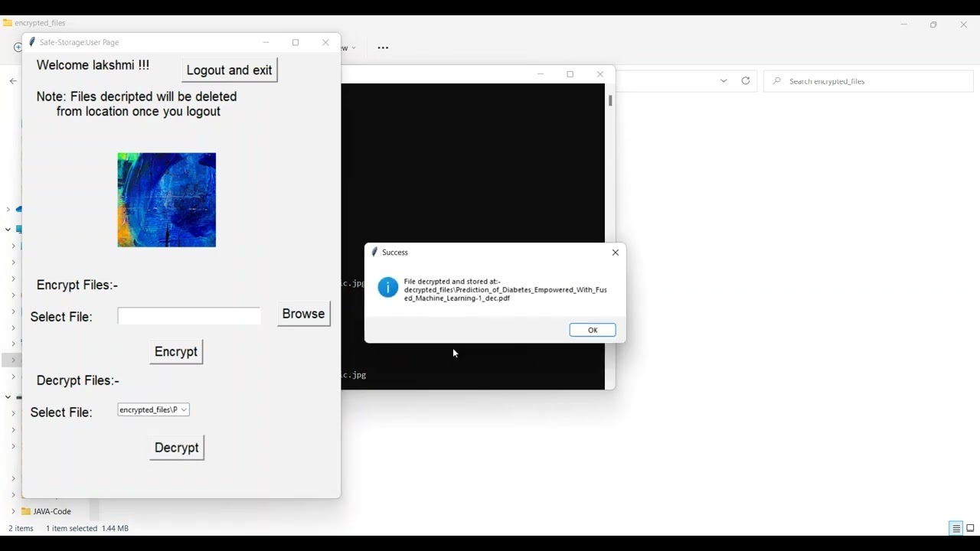Click the 'Welcome lakshmi !!!' label
980x551 pixels.
point(93,66)
